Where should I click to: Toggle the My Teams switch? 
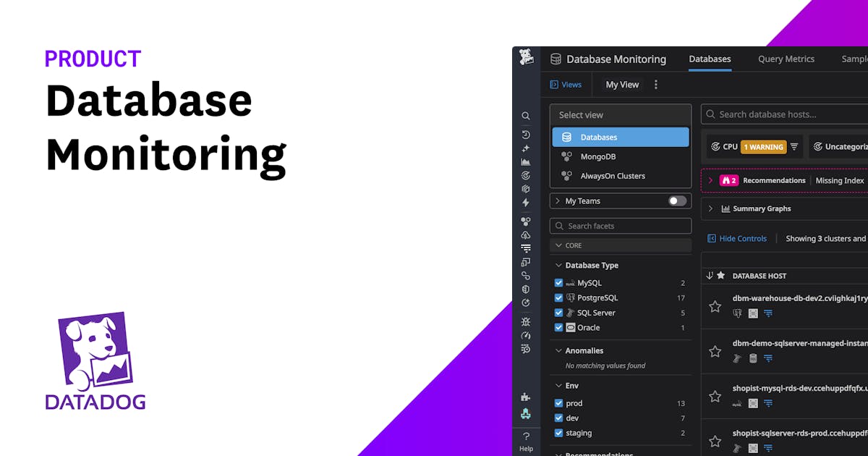point(677,201)
